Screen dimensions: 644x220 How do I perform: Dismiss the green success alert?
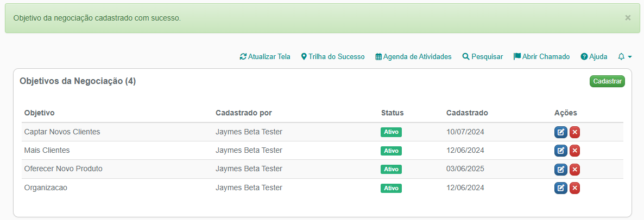click(x=628, y=18)
